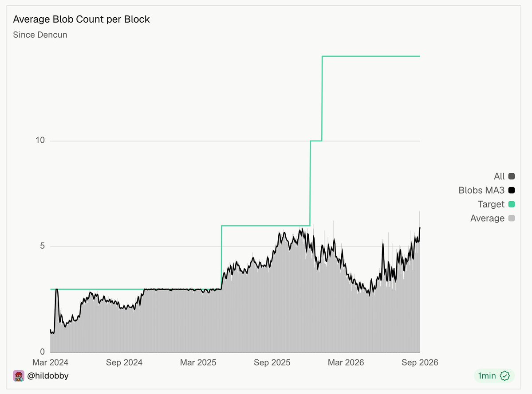Click the Sep 2026 x-axis label
The image size is (532, 394).
pos(420,363)
